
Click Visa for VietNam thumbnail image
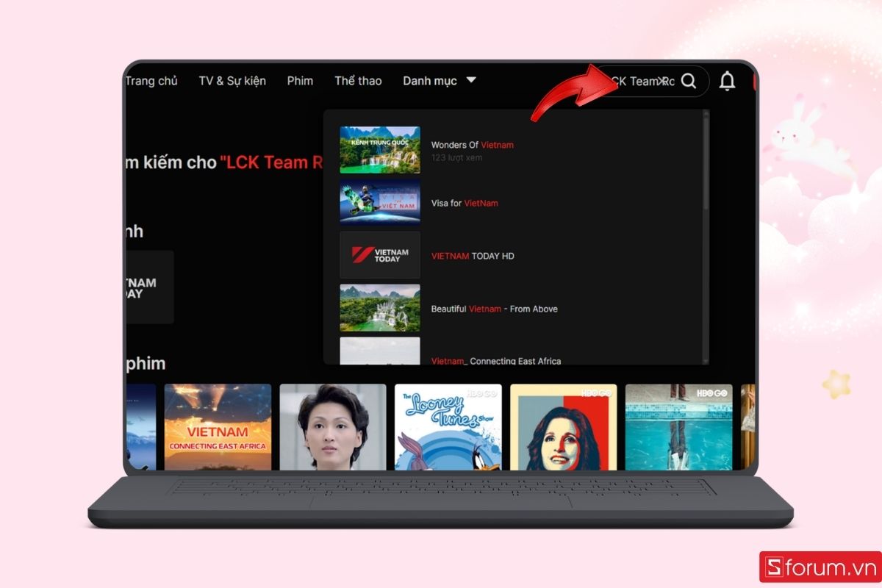click(380, 203)
